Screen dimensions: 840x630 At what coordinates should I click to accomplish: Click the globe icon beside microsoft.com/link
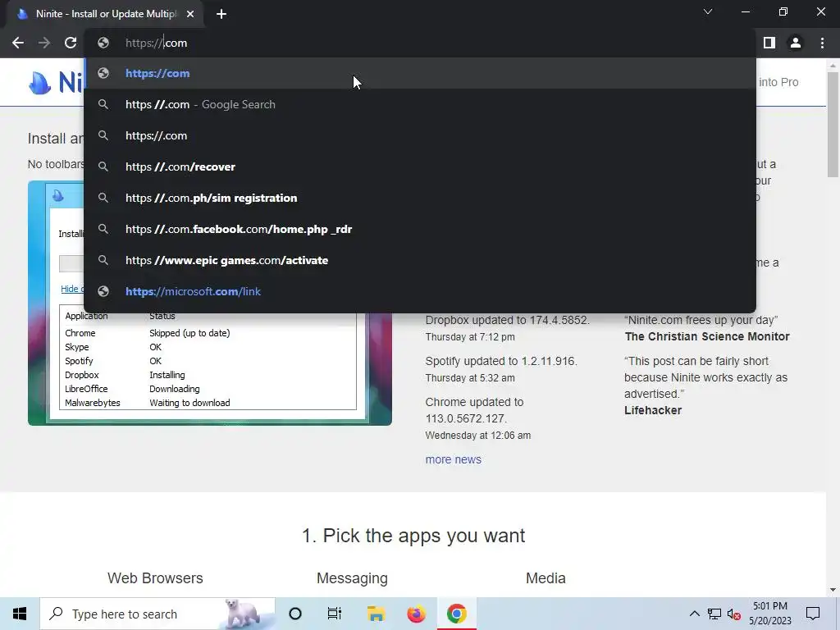(103, 291)
